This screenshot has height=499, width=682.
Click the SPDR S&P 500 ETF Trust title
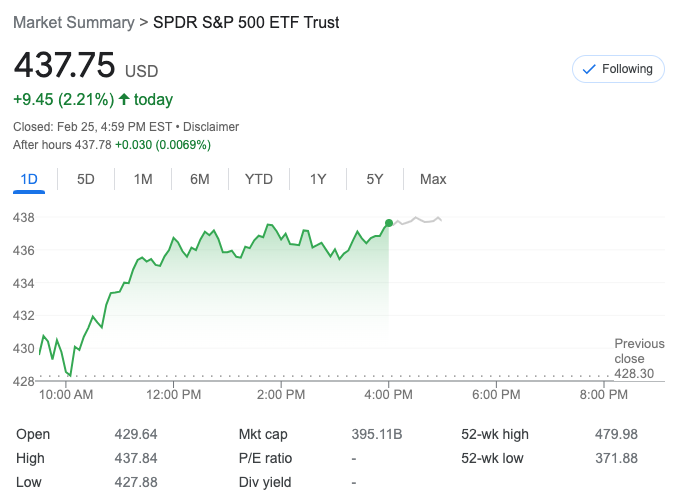coord(246,22)
